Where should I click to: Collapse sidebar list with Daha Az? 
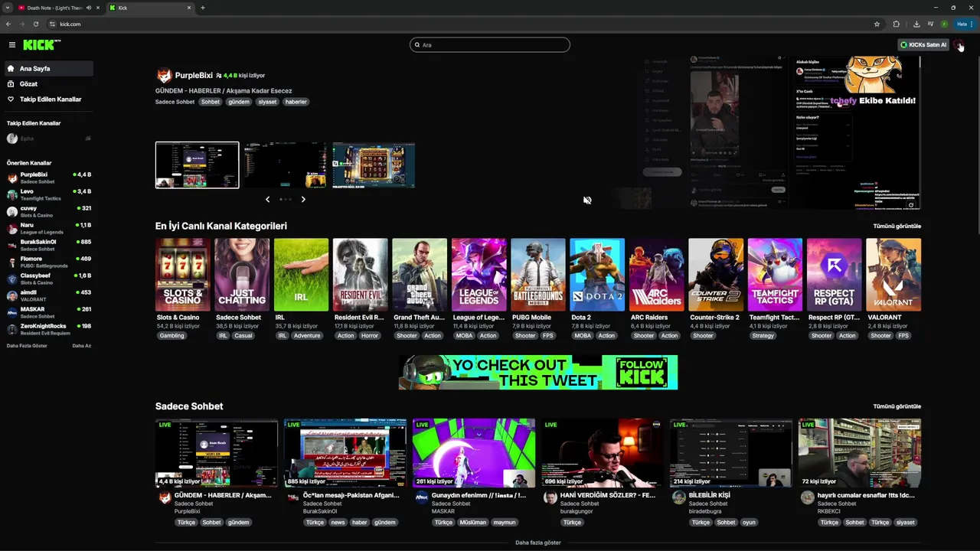point(82,346)
